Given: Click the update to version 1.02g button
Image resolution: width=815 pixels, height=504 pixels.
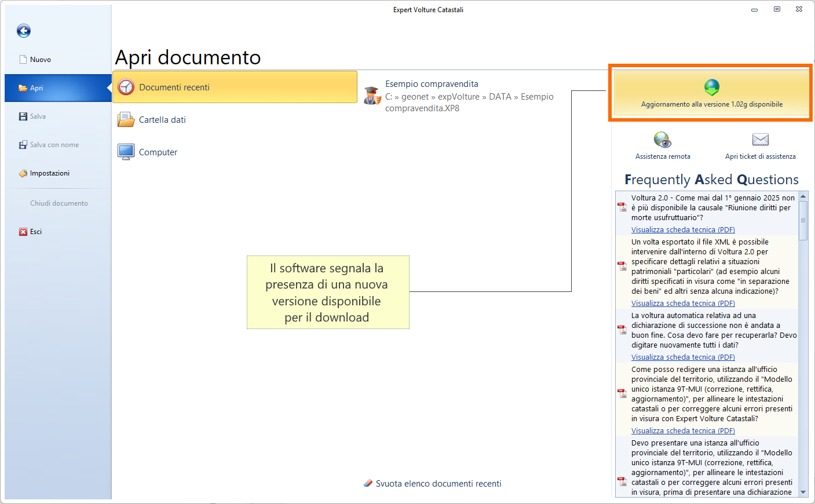Looking at the screenshot, I should click(711, 93).
